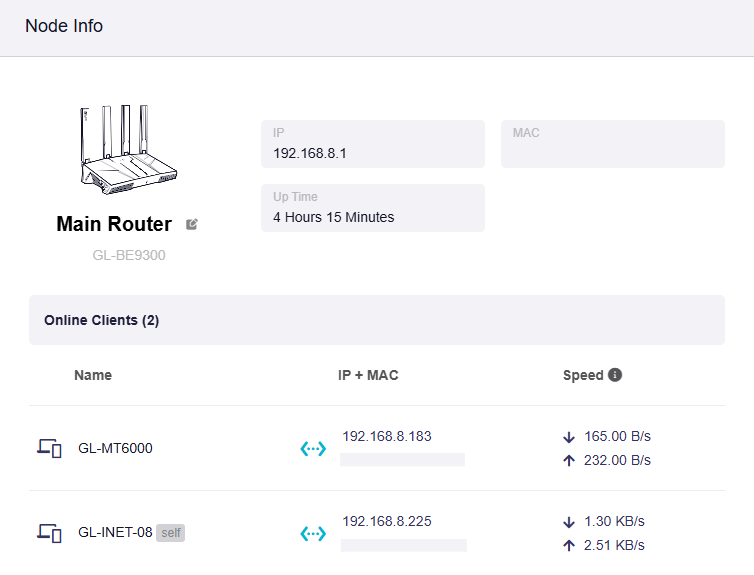Click the self badge next to GL-INET-08
The height and width of the screenshot is (575, 754).
tap(171, 533)
